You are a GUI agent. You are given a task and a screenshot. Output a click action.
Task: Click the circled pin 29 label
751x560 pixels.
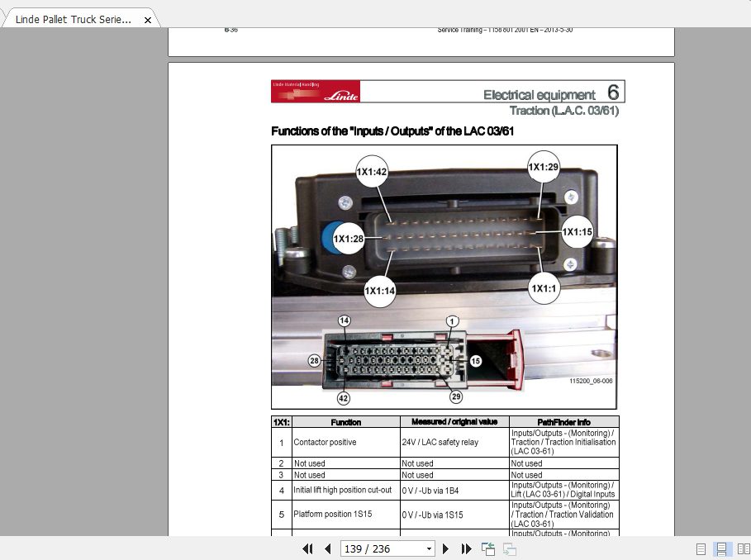456,396
